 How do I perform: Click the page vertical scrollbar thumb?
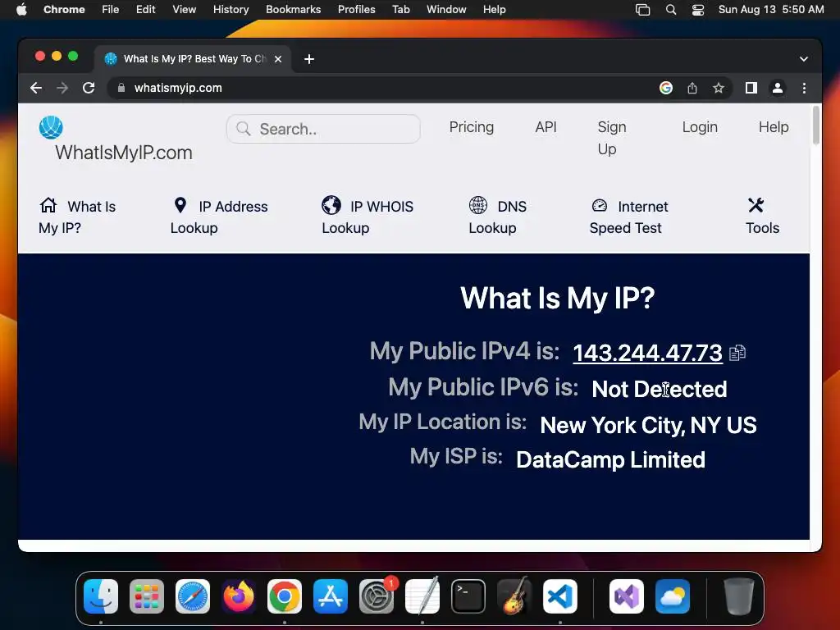(816, 126)
